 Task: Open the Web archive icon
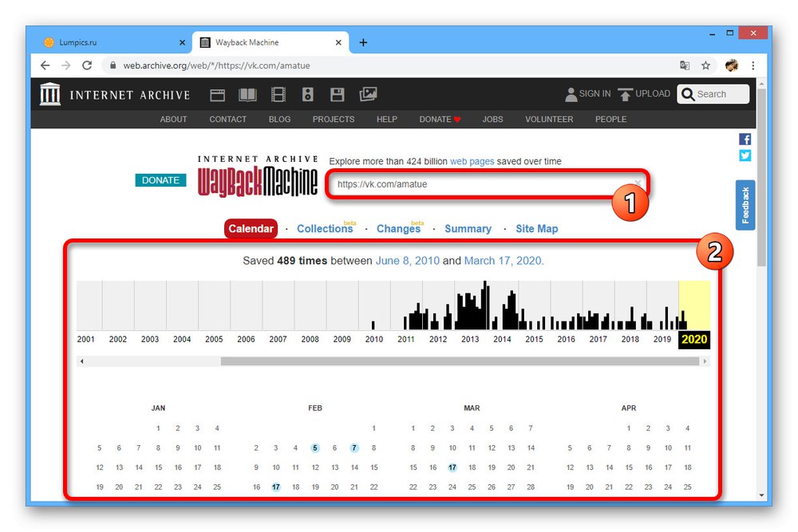(x=217, y=95)
